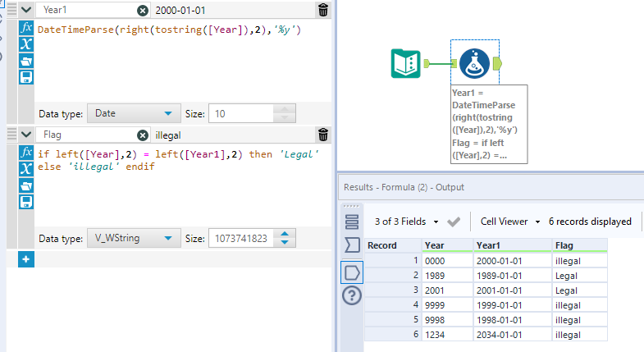Click the Results - Formula (2) - Output title
Viewport: 644px width, 352px height.
pos(404,187)
